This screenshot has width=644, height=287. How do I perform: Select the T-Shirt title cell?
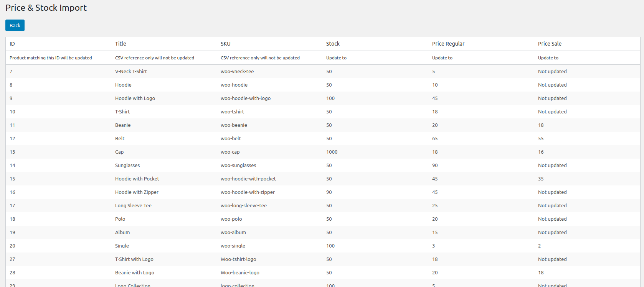(122, 112)
